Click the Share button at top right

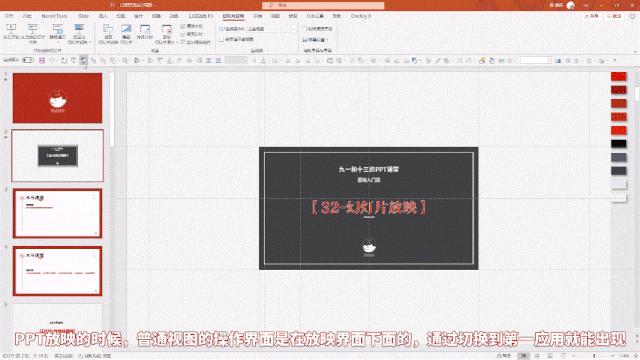coord(591,16)
